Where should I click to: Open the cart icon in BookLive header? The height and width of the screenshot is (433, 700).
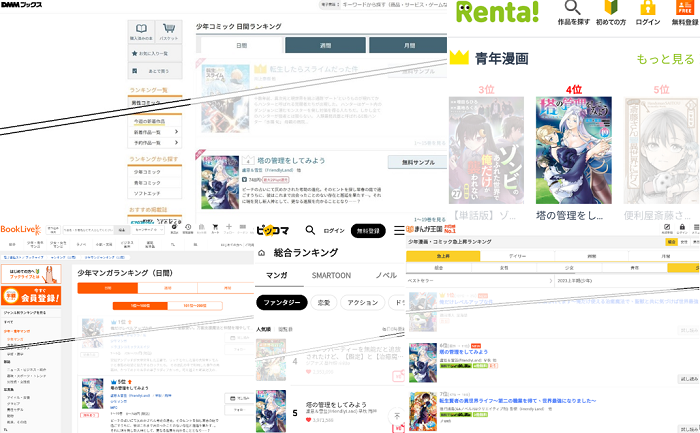pyautogui.click(x=215, y=229)
